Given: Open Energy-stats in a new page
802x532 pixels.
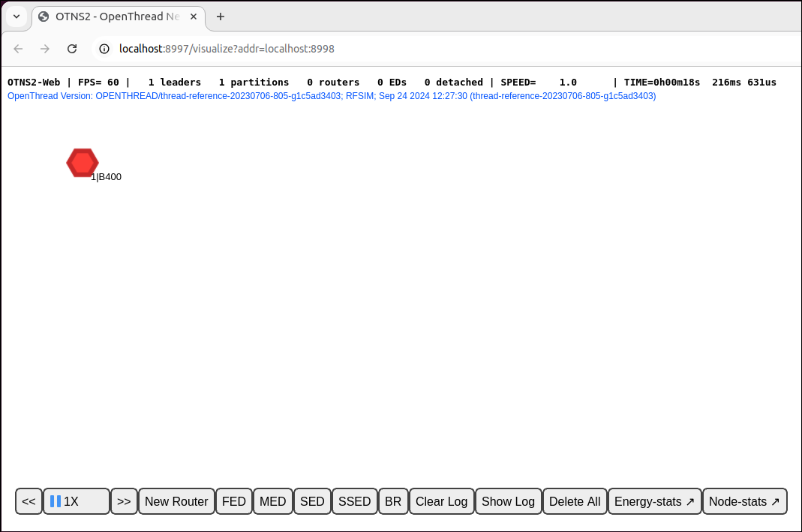Looking at the screenshot, I should pyautogui.click(x=654, y=501).
